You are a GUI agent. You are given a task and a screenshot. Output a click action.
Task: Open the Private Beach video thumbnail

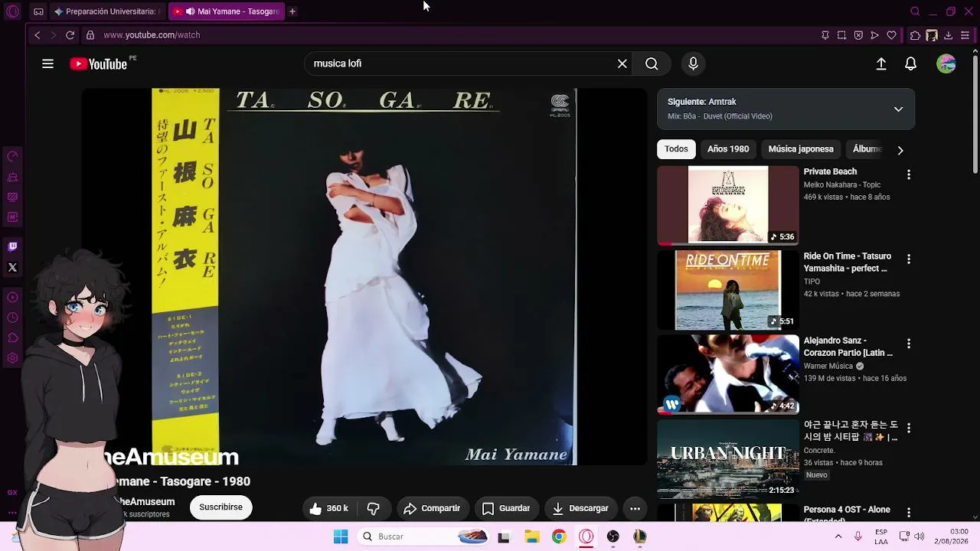point(728,205)
